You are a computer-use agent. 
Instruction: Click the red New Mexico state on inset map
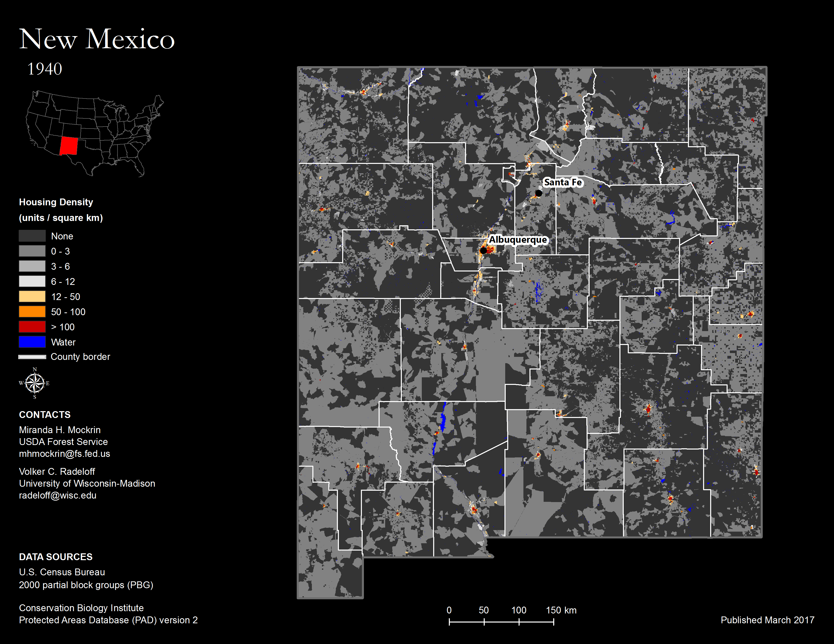click(x=69, y=146)
